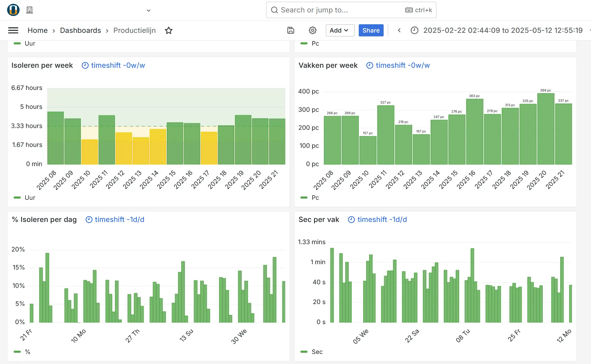Go to Home breadcrumb
This screenshot has width=591, height=364.
(37, 30)
